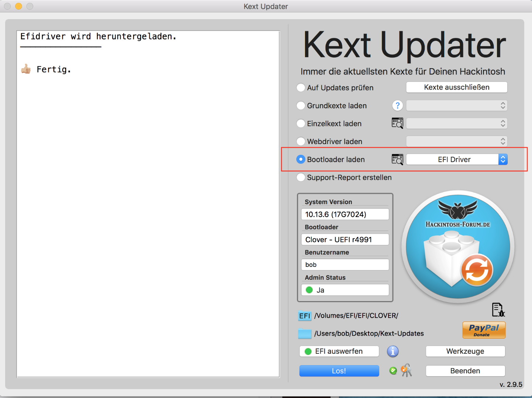Click the log line 'Efidriver wird heruntergeladen.'
The height and width of the screenshot is (398, 532).
[99, 36]
